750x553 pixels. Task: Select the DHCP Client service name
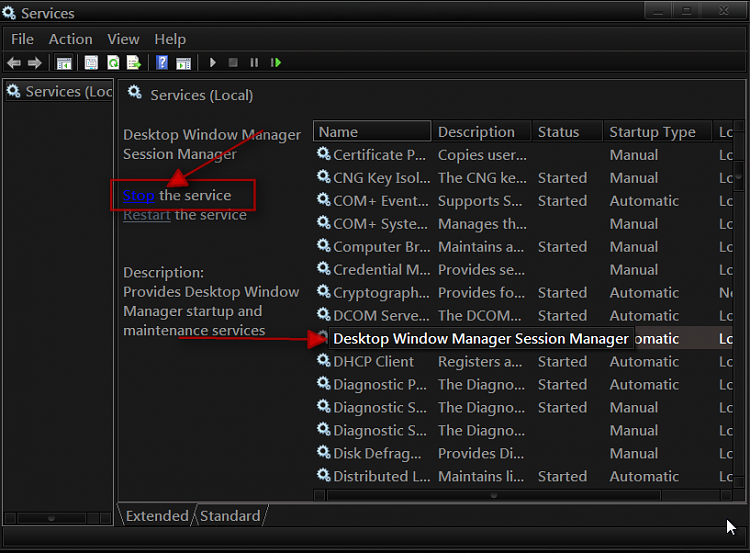point(373,362)
